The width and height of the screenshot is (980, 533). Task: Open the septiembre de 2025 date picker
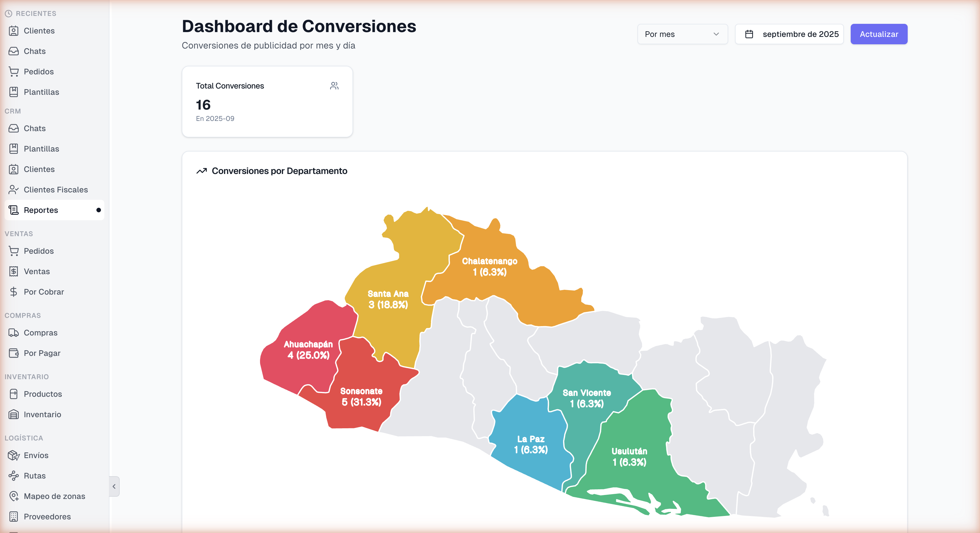789,34
